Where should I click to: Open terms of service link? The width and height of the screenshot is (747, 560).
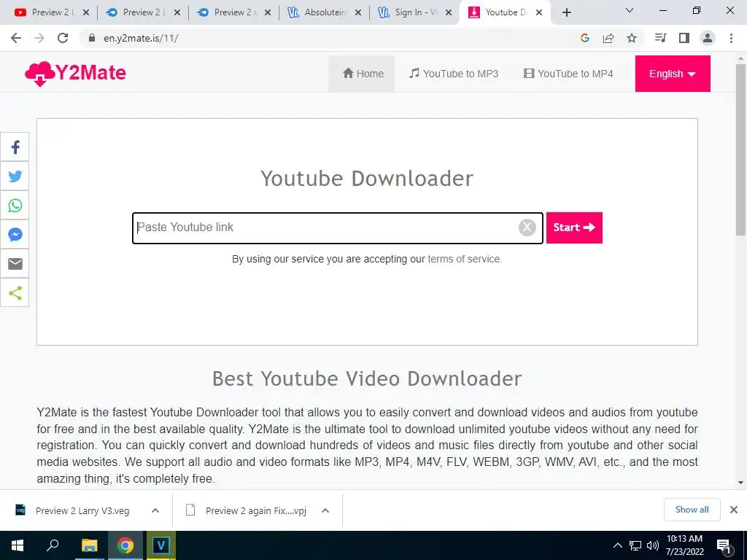(465, 259)
